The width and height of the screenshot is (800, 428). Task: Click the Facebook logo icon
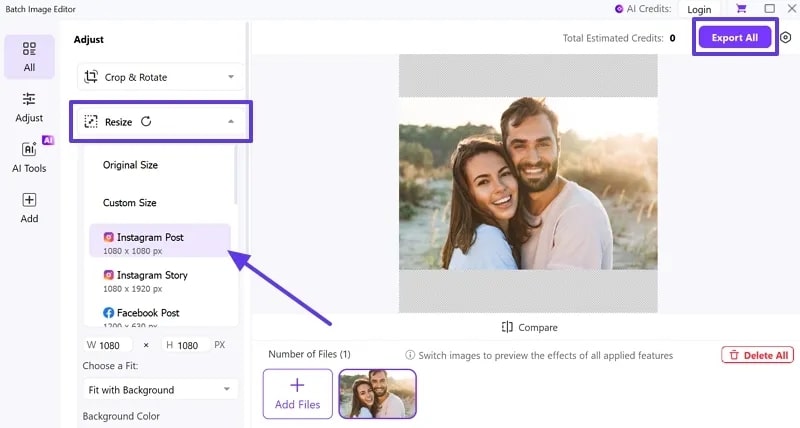click(x=108, y=313)
